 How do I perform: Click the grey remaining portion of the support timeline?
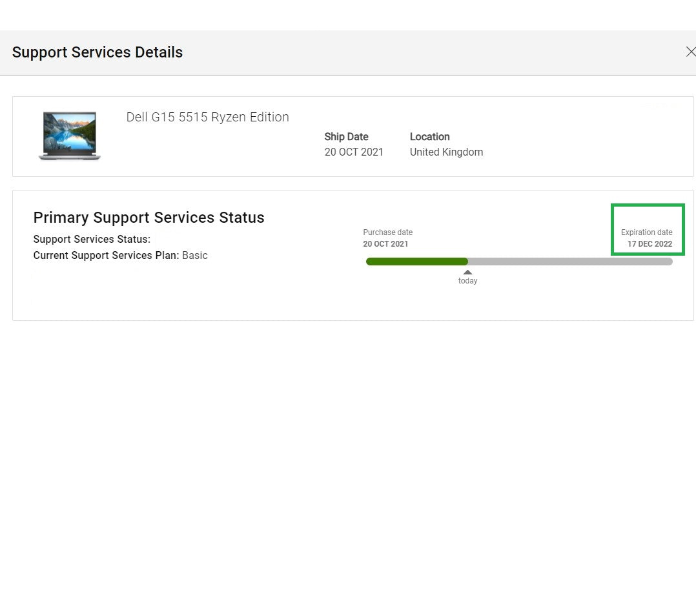570,262
